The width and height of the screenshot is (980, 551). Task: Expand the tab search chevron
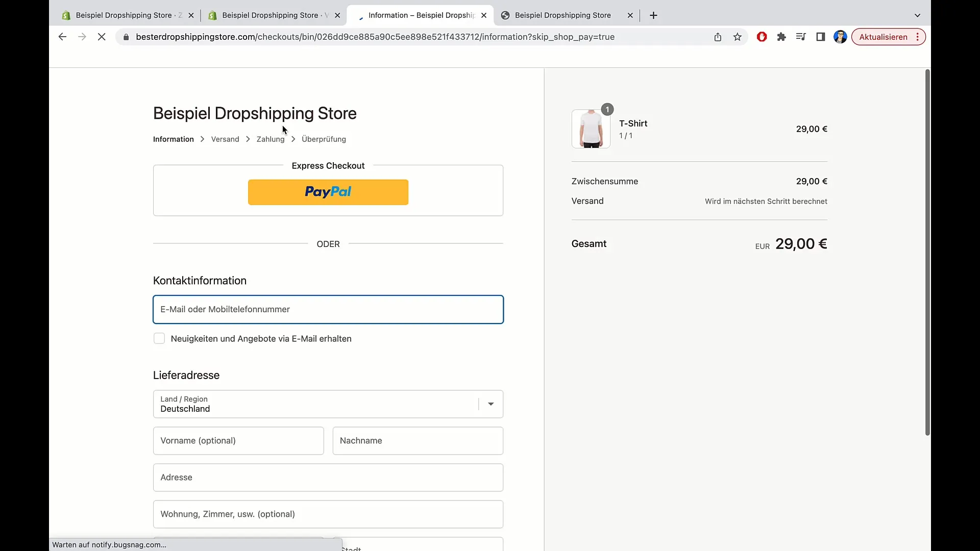pos(917,15)
